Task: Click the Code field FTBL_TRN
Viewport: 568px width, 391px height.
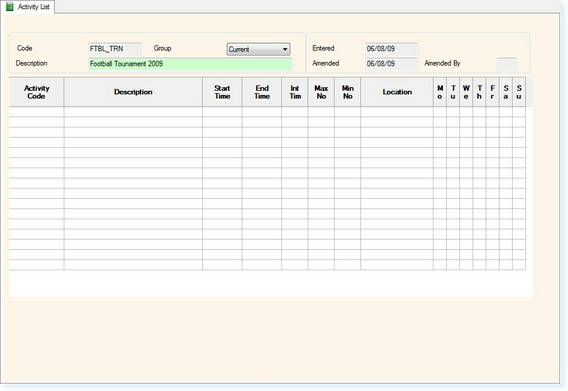Action: 114,49
